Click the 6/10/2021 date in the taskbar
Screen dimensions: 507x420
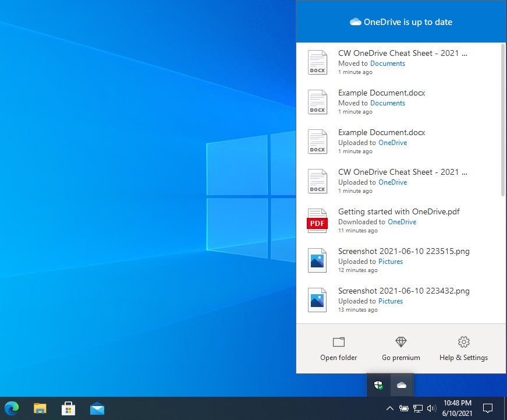(457, 413)
